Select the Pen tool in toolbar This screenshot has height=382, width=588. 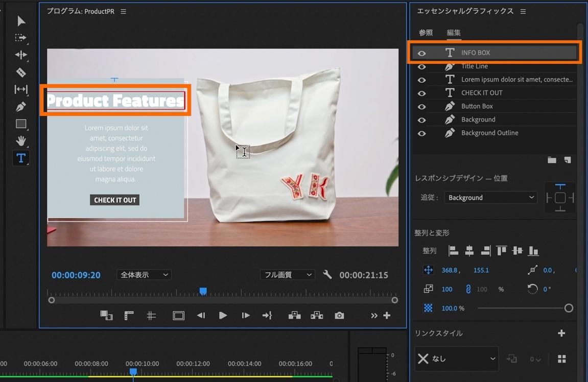[21, 106]
